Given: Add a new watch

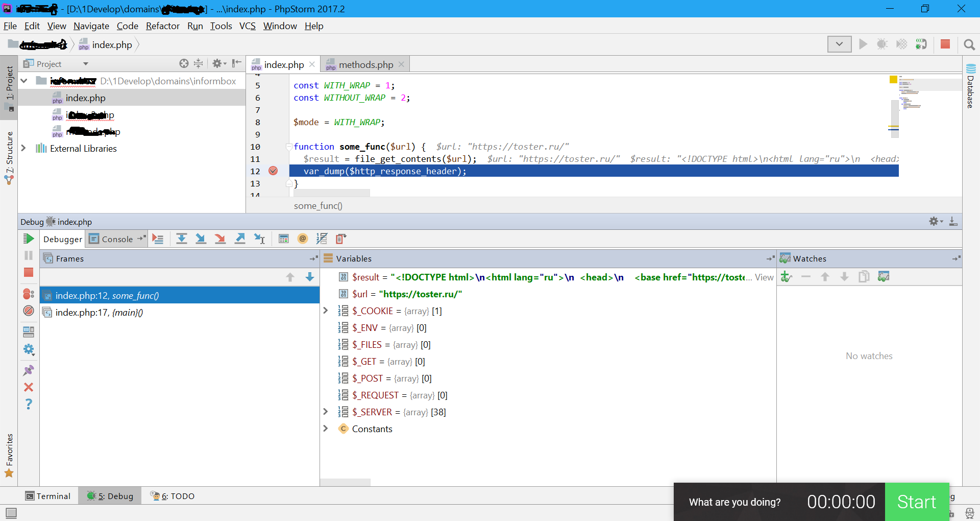Looking at the screenshot, I should (787, 277).
